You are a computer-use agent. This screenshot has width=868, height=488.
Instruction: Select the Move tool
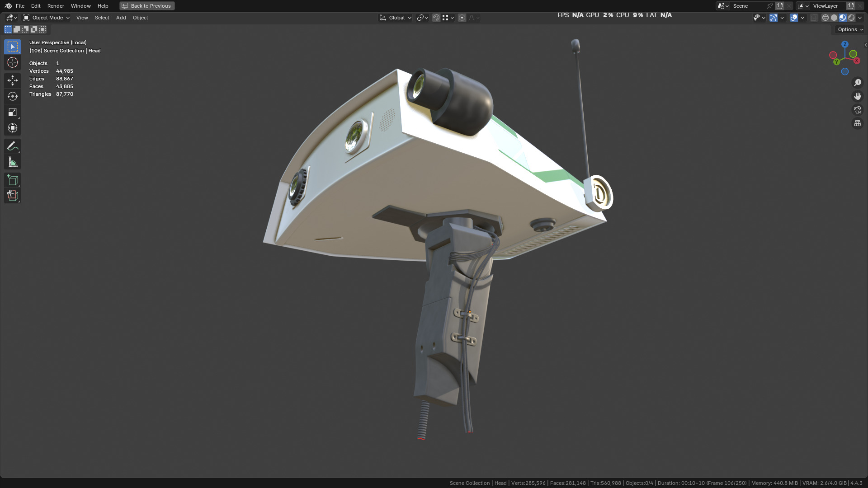pyautogui.click(x=12, y=80)
